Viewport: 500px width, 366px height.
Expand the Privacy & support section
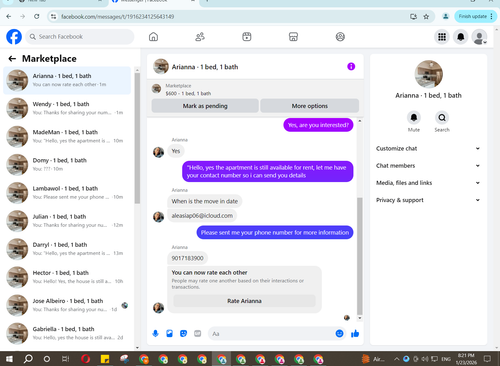(428, 200)
